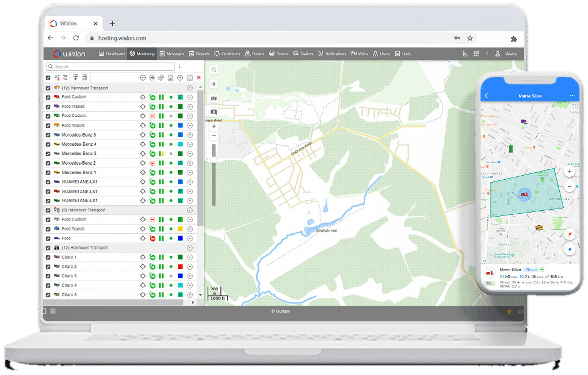Open three-dot options next to Search field
588x375 pixels.
[180, 66]
